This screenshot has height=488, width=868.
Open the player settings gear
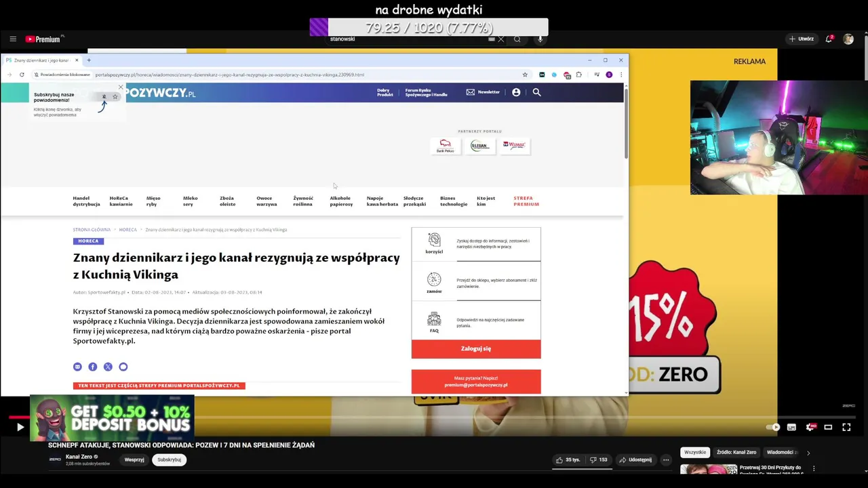810,427
